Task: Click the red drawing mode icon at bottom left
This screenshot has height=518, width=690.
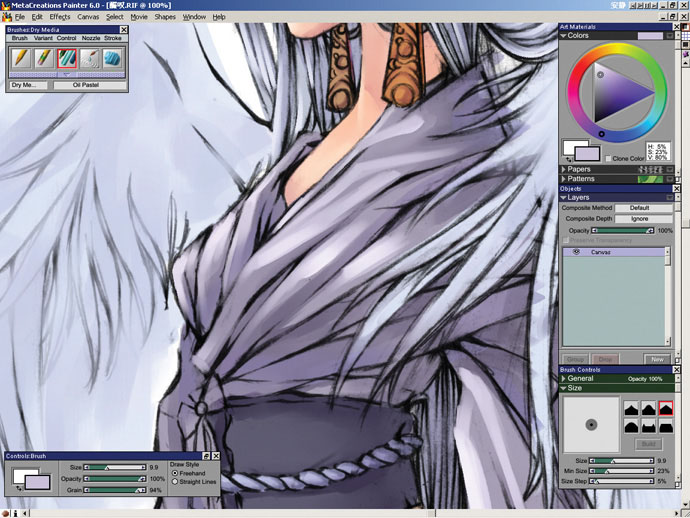Action: click(x=5, y=514)
